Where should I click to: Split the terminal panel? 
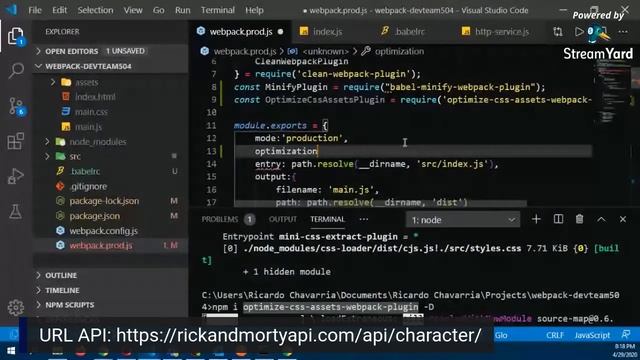[558, 219]
